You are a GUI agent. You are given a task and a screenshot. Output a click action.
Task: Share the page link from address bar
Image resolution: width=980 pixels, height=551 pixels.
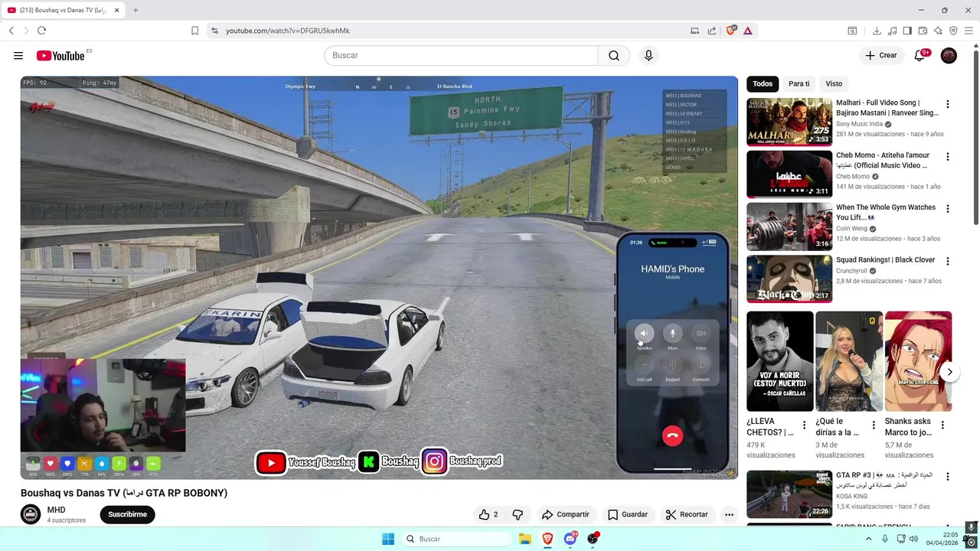[x=712, y=31]
